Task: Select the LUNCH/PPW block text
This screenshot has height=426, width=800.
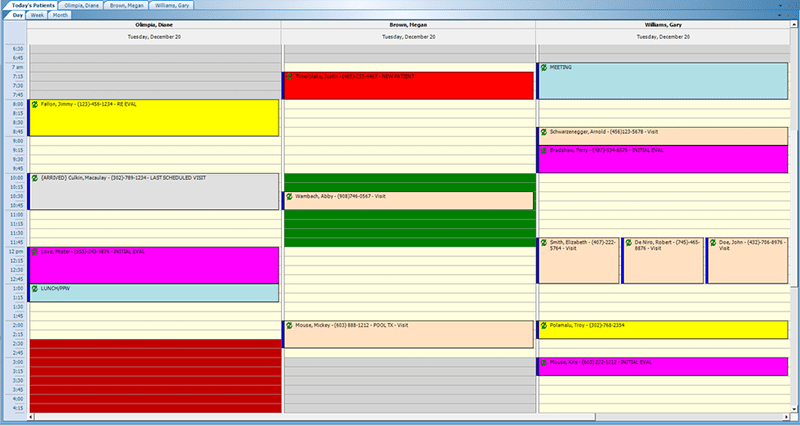Action: pyautogui.click(x=55, y=288)
